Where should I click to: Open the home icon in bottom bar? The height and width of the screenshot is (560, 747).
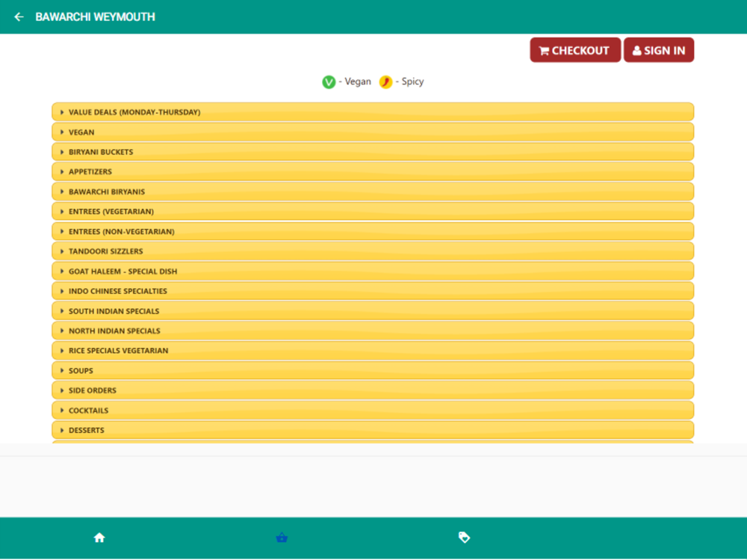(99, 538)
